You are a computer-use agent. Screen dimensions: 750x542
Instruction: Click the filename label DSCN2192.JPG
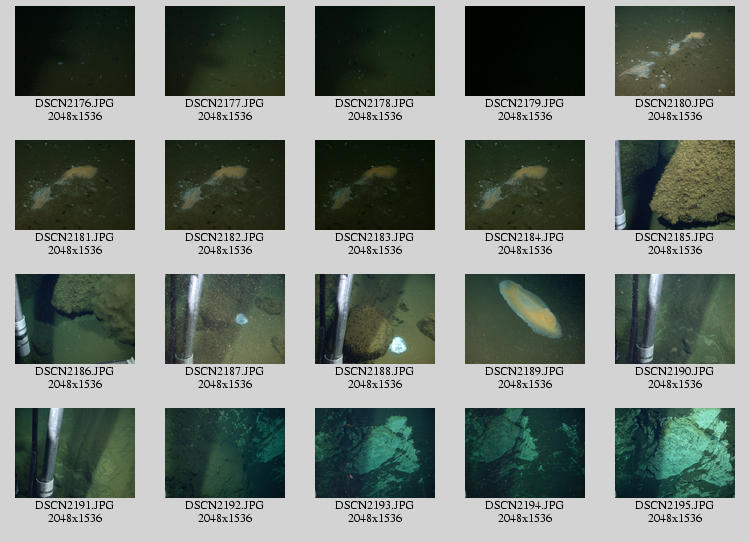(x=225, y=505)
